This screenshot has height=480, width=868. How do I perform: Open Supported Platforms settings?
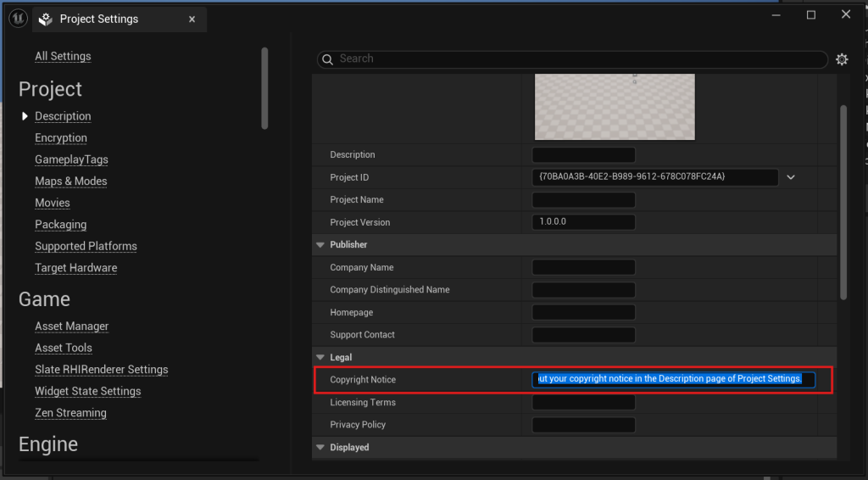point(86,246)
